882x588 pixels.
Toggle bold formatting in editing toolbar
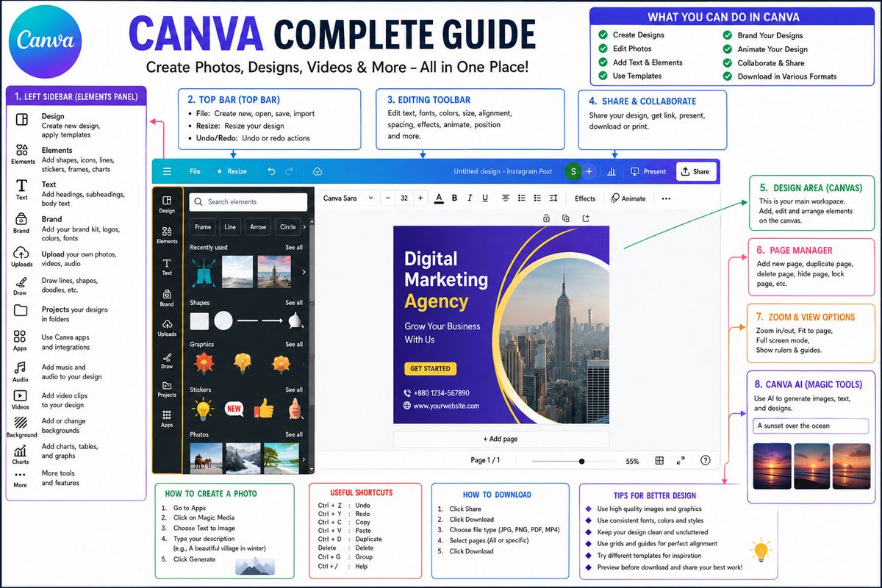pos(455,198)
